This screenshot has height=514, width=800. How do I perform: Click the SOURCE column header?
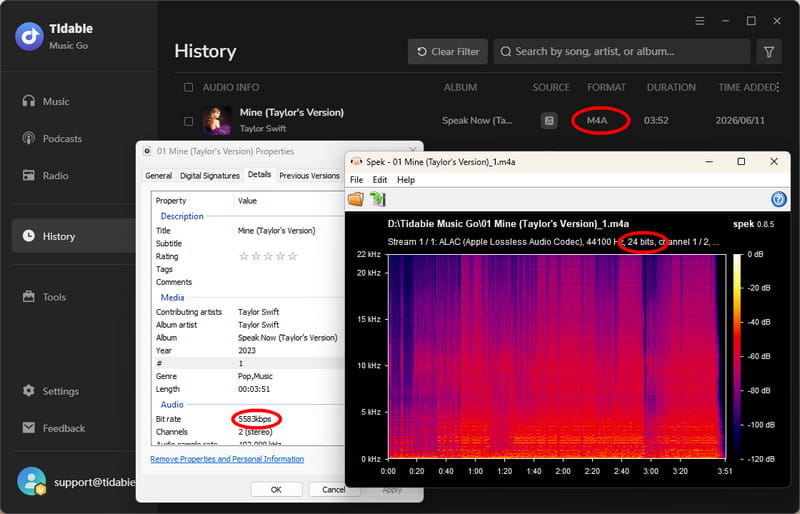coord(551,87)
